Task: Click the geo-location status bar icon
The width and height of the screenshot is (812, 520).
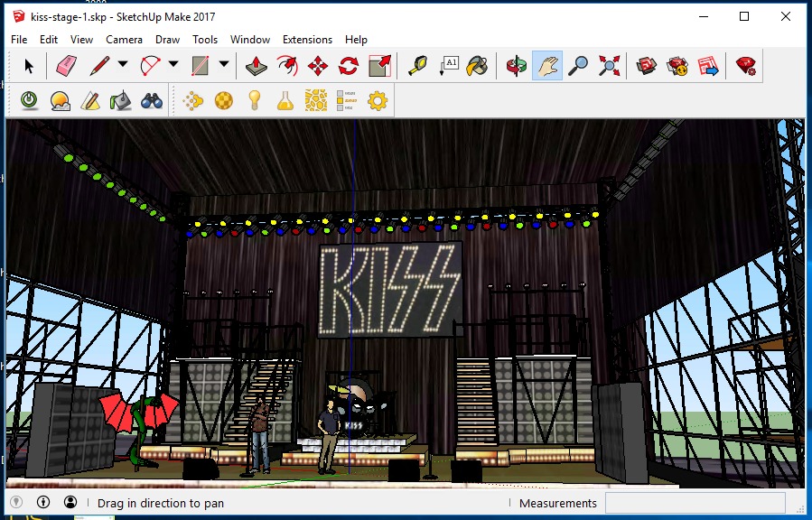Action: click(16, 502)
